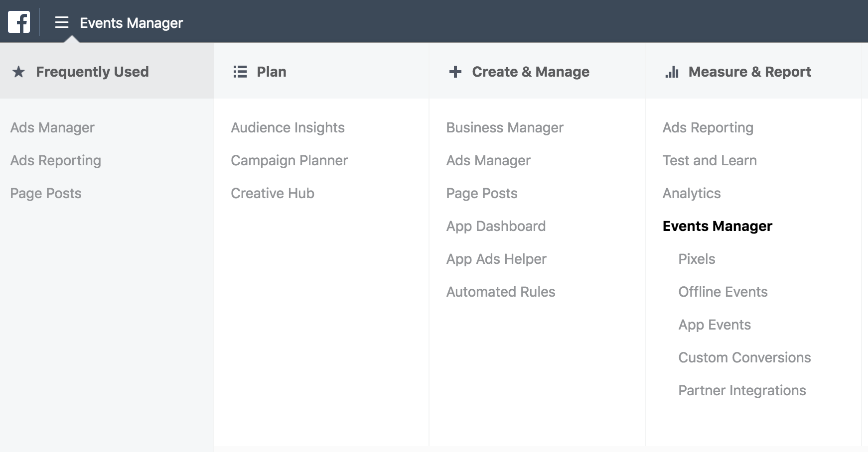The width and height of the screenshot is (868, 452).
Task: Open Audience Insights
Action: [x=288, y=127]
